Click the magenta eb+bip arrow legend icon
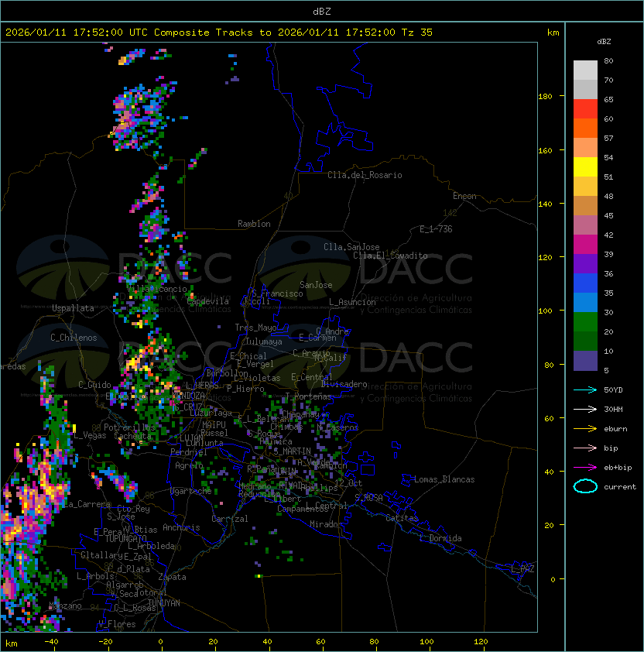Screen dimensions: 644x652 (585, 468)
